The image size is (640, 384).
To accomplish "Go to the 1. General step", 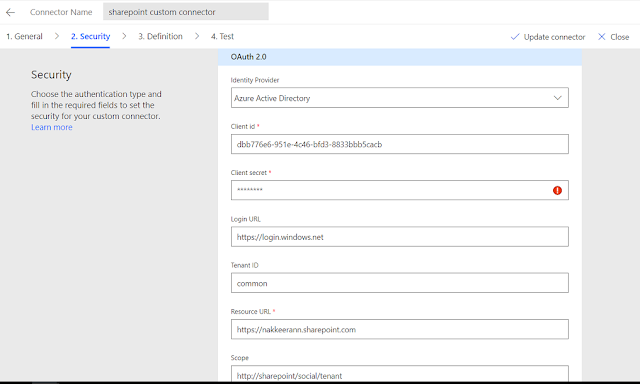I will pyautogui.click(x=24, y=36).
